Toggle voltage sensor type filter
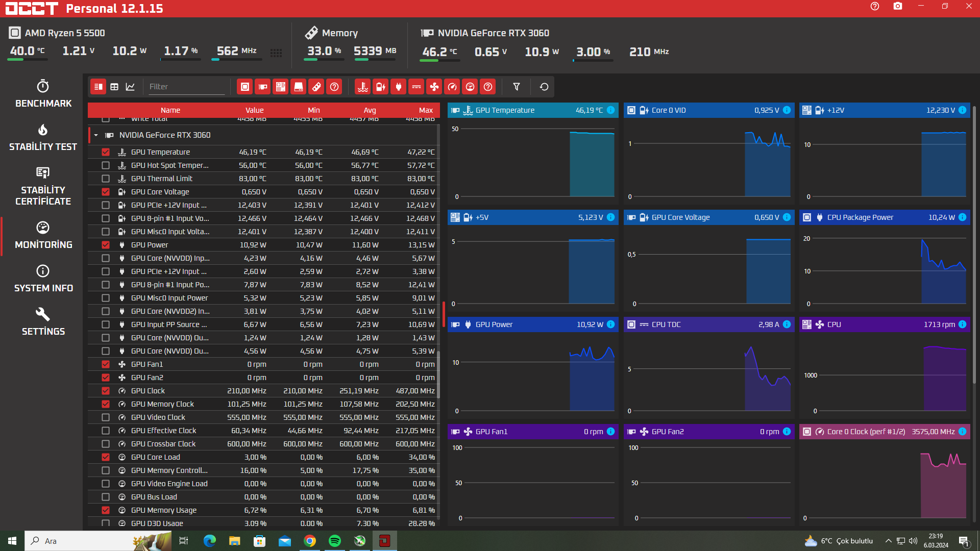This screenshot has height=551, width=980. [x=381, y=87]
